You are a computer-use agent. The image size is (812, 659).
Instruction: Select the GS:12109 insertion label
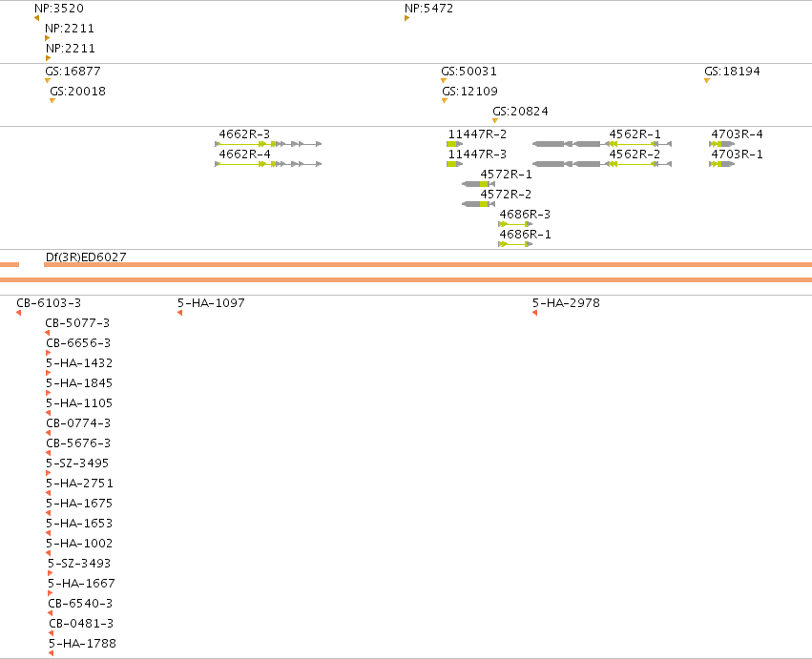(x=469, y=92)
